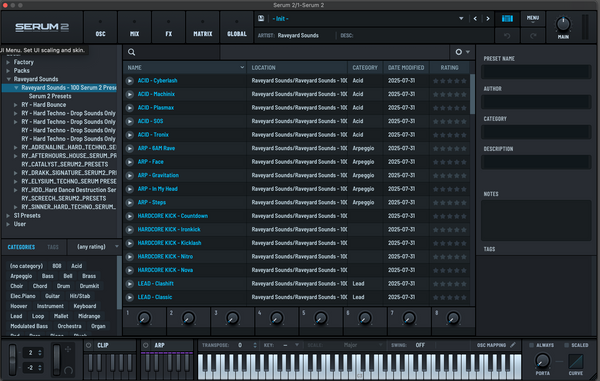Go to next preset arrow

pyautogui.click(x=488, y=18)
